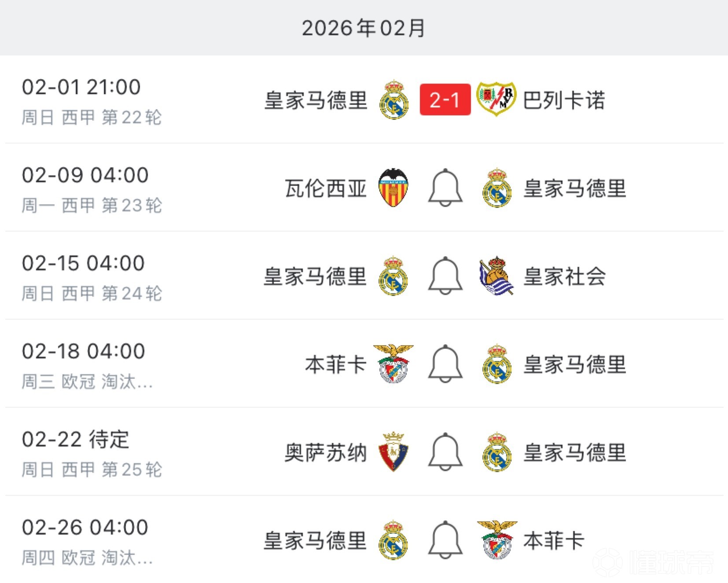Open the 2-1 score match details
Viewport: 728px width, 583px height.
click(445, 100)
